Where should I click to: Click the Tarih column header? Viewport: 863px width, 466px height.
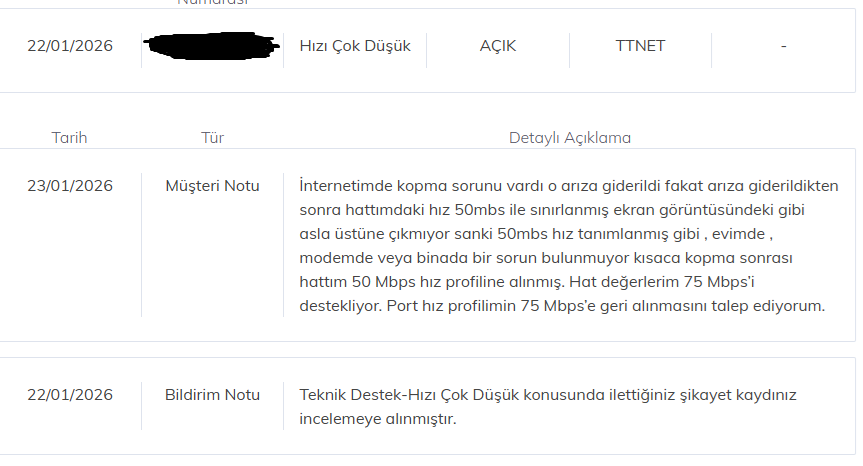[x=69, y=138]
